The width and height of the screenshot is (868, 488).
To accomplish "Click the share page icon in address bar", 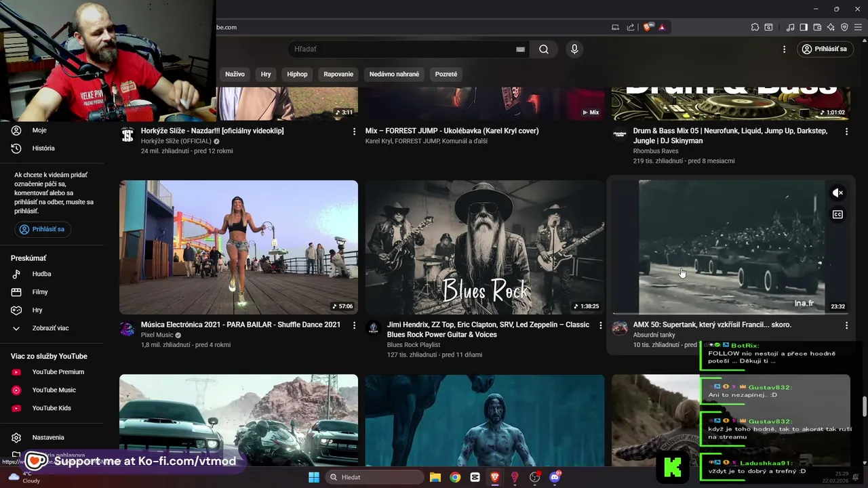I will pyautogui.click(x=631, y=27).
